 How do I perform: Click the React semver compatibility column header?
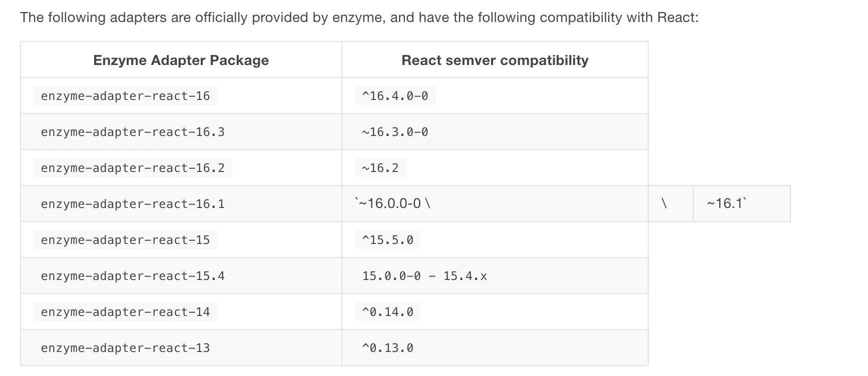(x=495, y=60)
